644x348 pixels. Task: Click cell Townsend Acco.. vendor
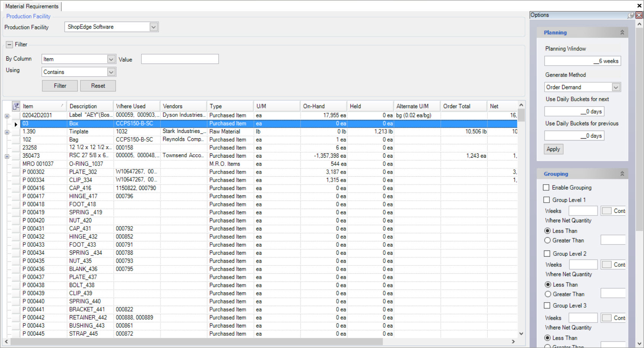(183, 156)
